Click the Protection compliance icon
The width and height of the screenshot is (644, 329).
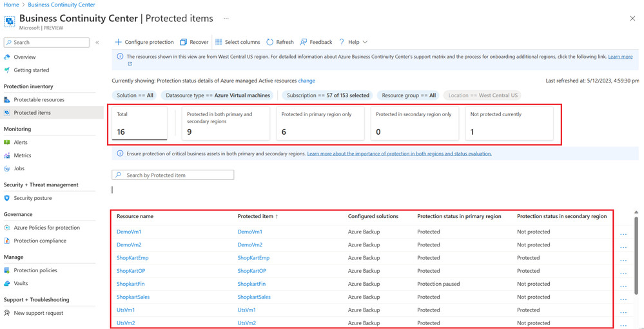click(x=6, y=241)
